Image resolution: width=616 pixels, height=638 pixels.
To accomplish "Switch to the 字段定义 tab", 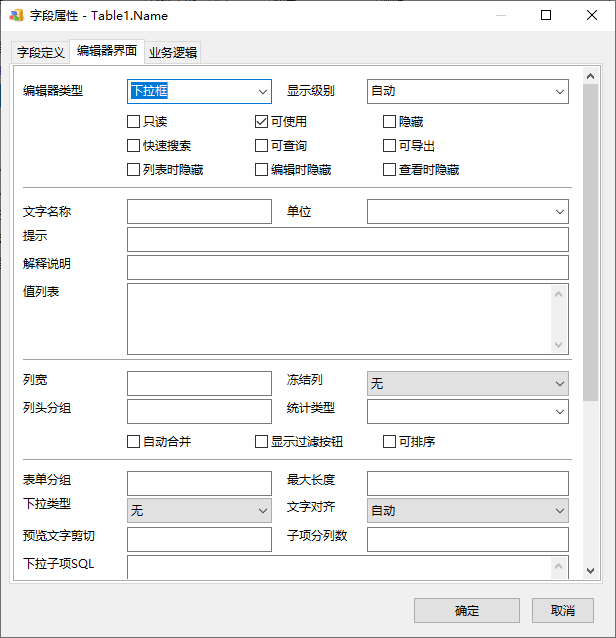I will [41, 52].
